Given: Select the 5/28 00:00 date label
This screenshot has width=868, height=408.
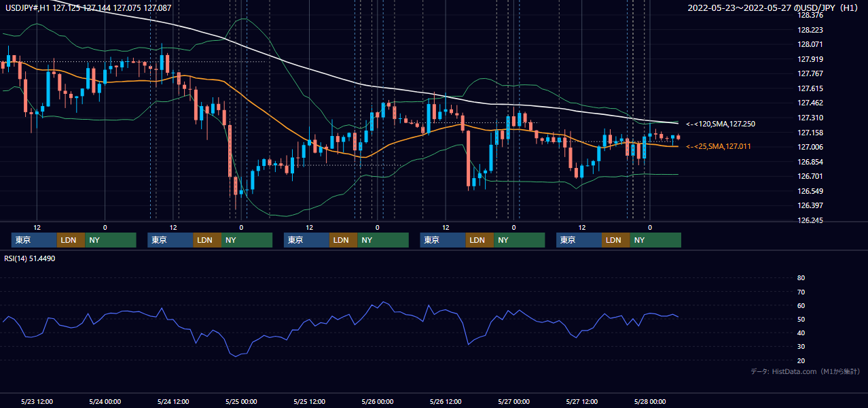Looking at the screenshot, I should (650, 401).
